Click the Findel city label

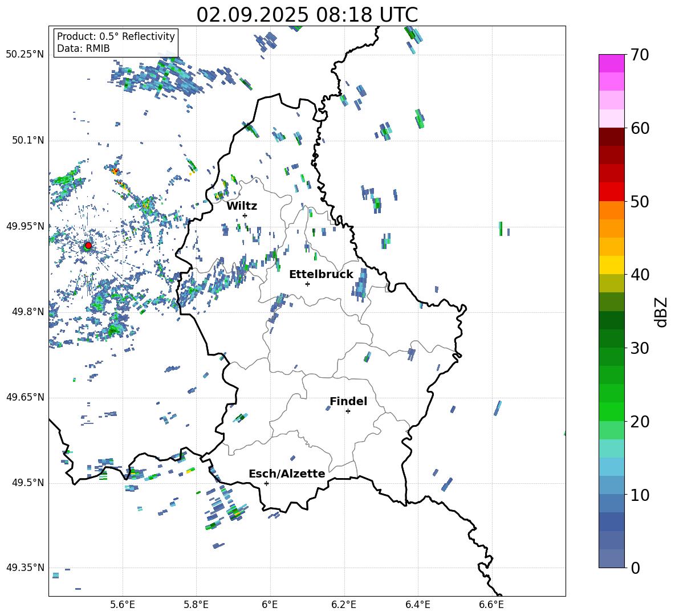(348, 401)
